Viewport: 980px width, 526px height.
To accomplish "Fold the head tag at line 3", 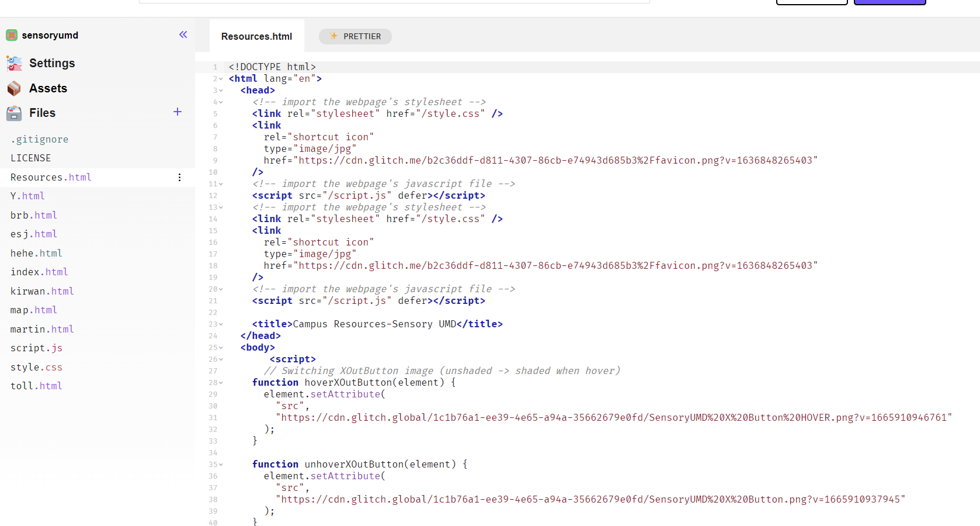I will tap(221, 91).
